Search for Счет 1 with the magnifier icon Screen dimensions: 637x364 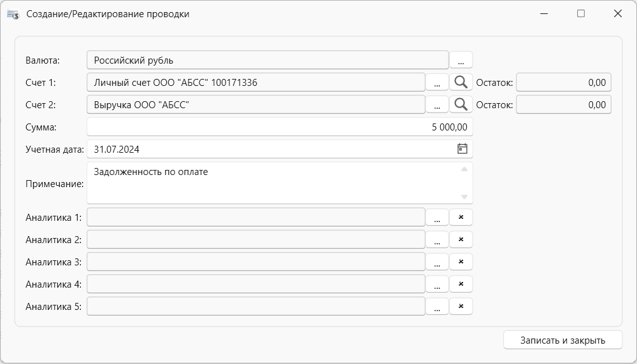(461, 82)
